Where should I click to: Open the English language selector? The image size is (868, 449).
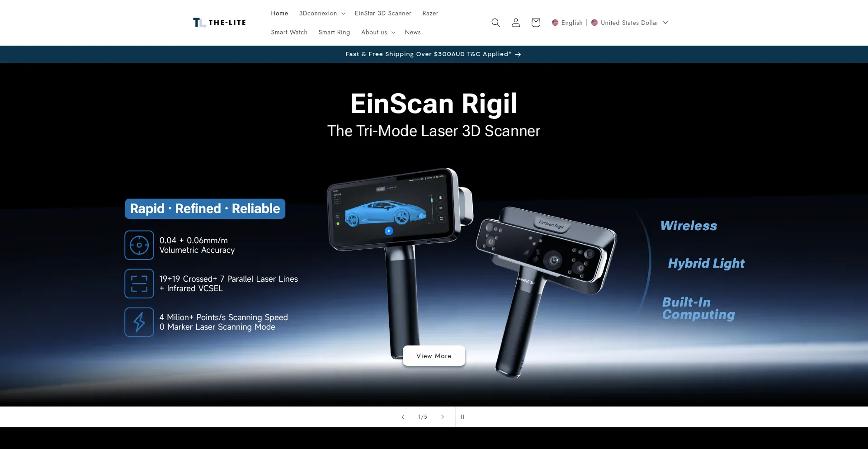click(567, 23)
